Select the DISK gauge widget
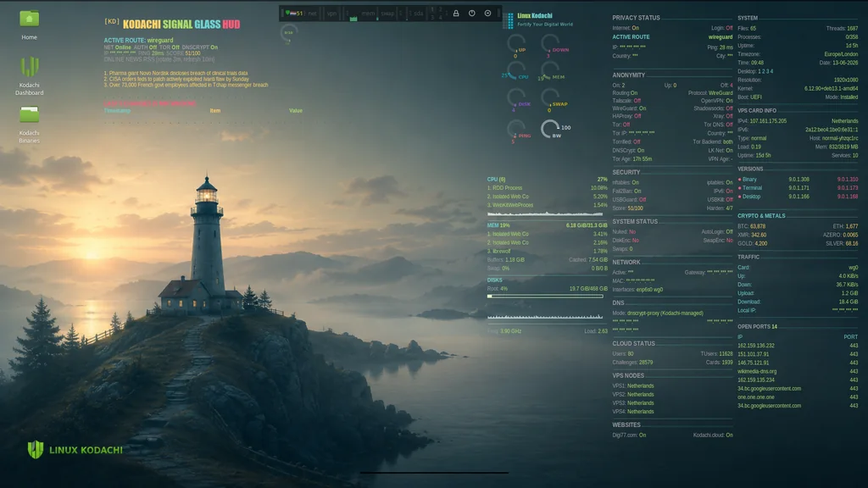The height and width of the screenshot is (488, 868). [x=518, y=100]
